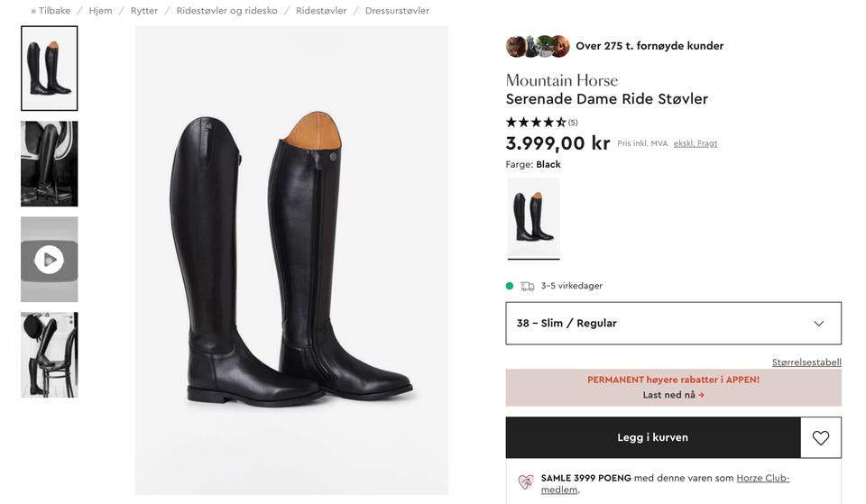866x504 pixels.
Task: Click the Horze Club heart icon
Action: pos(526,482)
